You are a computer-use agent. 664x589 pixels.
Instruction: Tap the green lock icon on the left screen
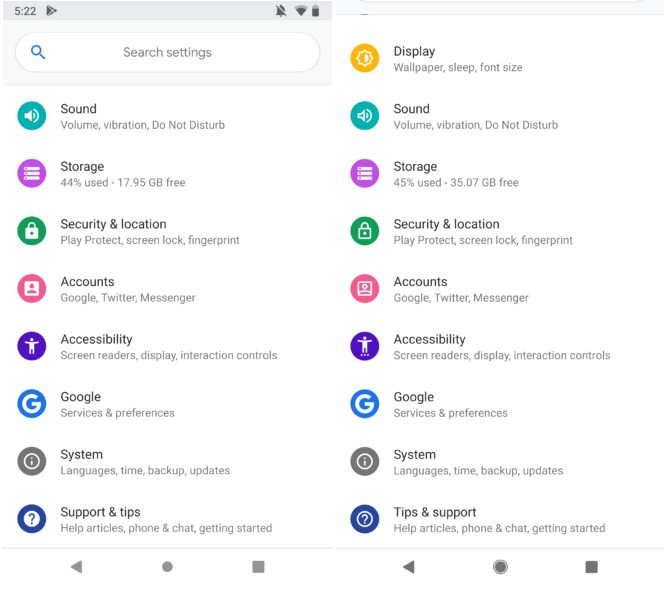pyautogui.click(x=32, y=231)
